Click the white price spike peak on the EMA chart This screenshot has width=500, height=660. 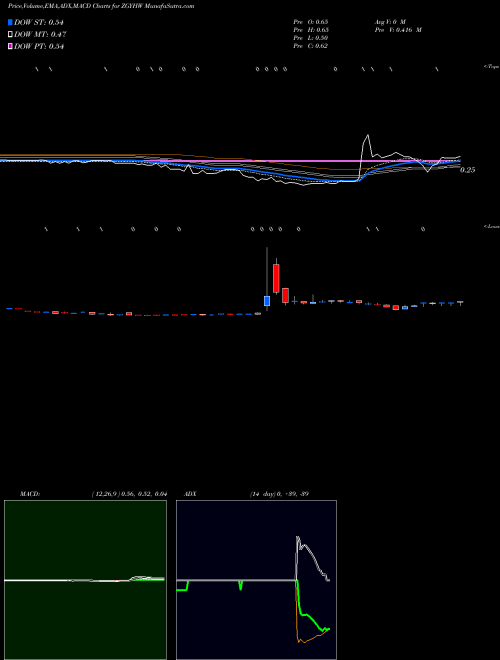[368, 136]
